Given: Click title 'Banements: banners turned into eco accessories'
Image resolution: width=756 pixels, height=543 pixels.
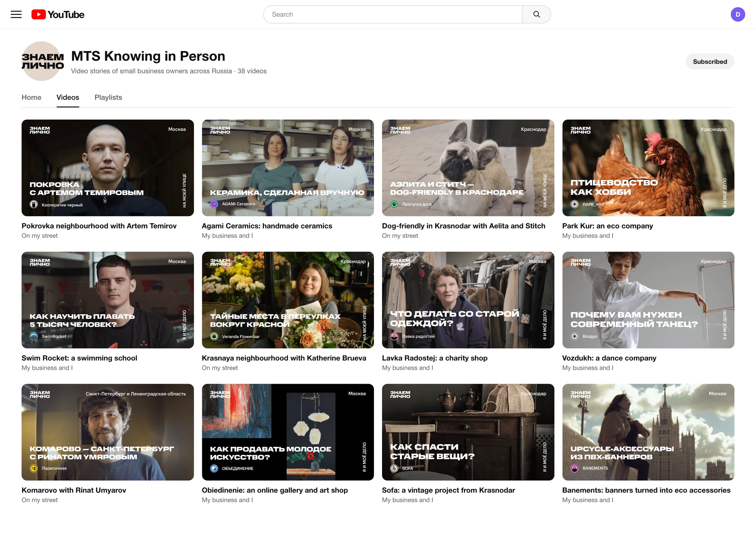Looking at the screenshot, I should point(646,490).
